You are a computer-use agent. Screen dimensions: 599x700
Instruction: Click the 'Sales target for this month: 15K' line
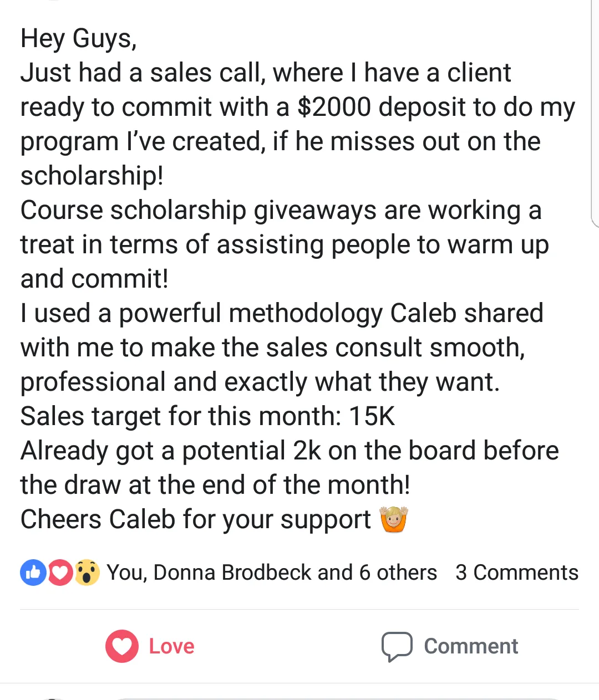[x=208, y=416]
